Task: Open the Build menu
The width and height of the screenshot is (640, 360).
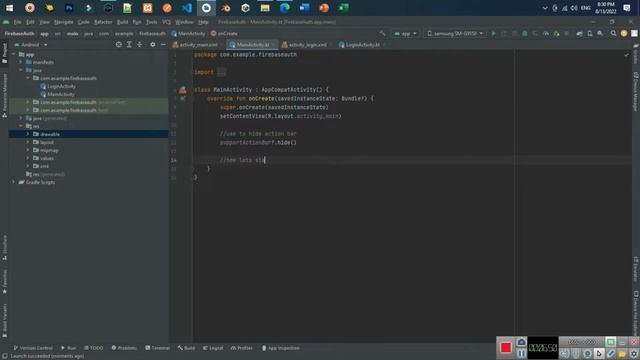Action: [x=122, y=22]
